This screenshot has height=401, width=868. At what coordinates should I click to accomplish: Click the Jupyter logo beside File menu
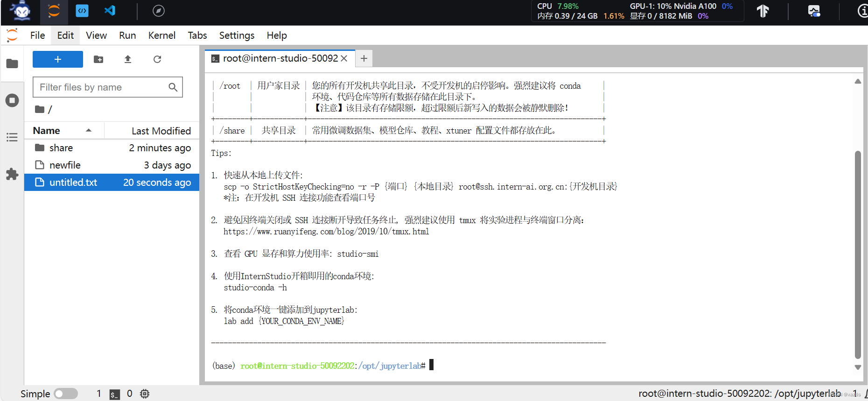click(12, 35)
